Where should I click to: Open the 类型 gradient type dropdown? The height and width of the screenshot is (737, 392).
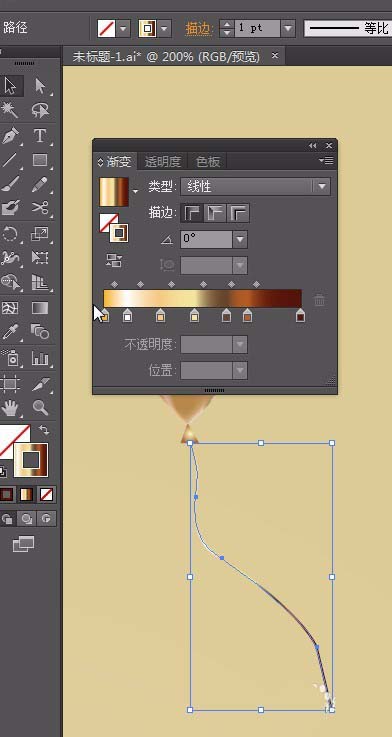255,187
